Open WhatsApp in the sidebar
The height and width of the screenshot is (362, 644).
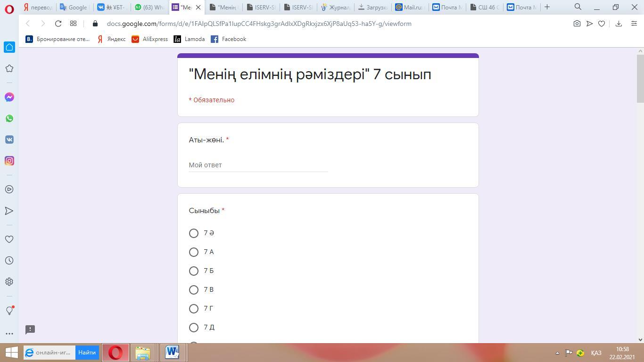(9, 118)
